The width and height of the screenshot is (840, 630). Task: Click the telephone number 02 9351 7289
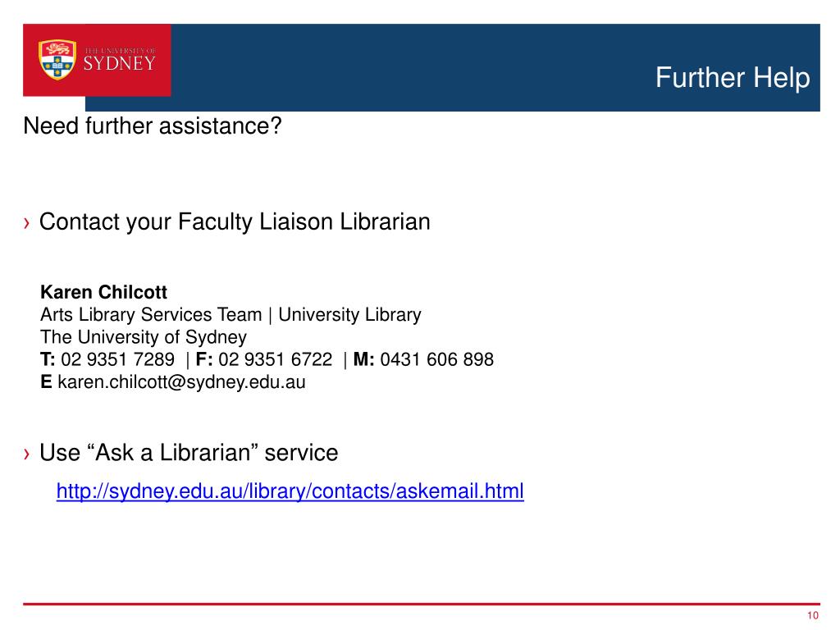coord(117,359)
